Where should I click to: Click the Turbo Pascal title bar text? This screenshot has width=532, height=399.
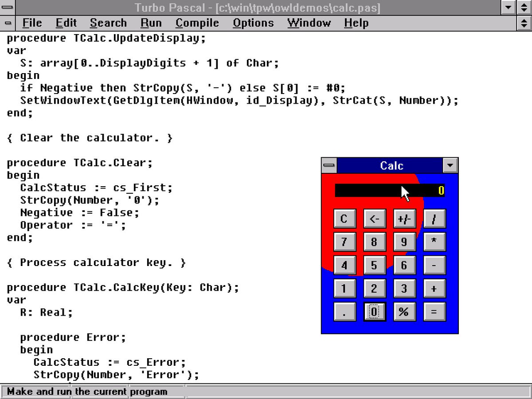click(x=258, y=8)
